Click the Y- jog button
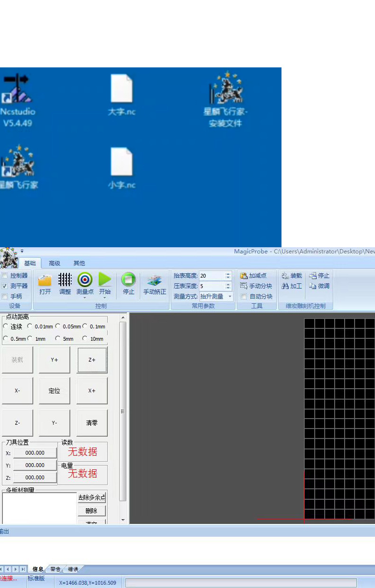Screen dimensions: 375x588 click(55, 423)
